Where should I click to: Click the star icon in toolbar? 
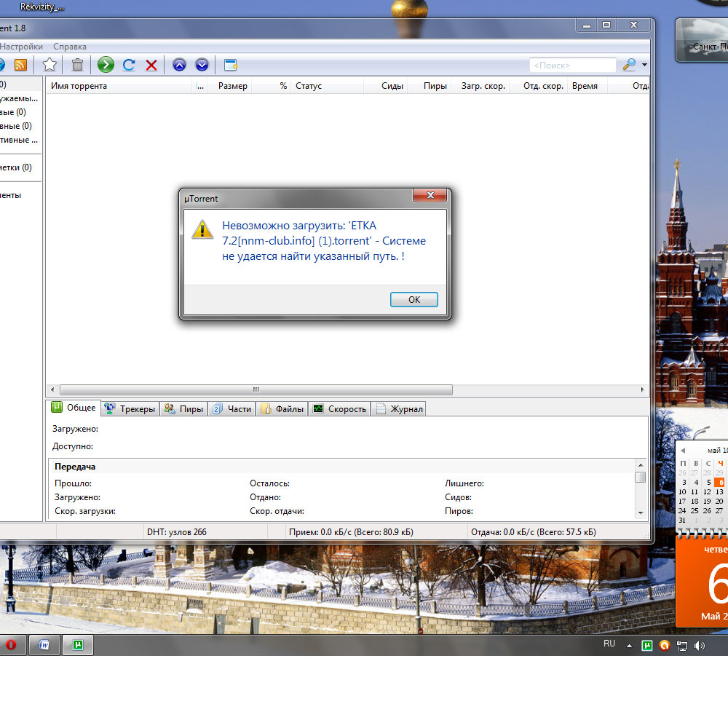(x=50, y=65)
